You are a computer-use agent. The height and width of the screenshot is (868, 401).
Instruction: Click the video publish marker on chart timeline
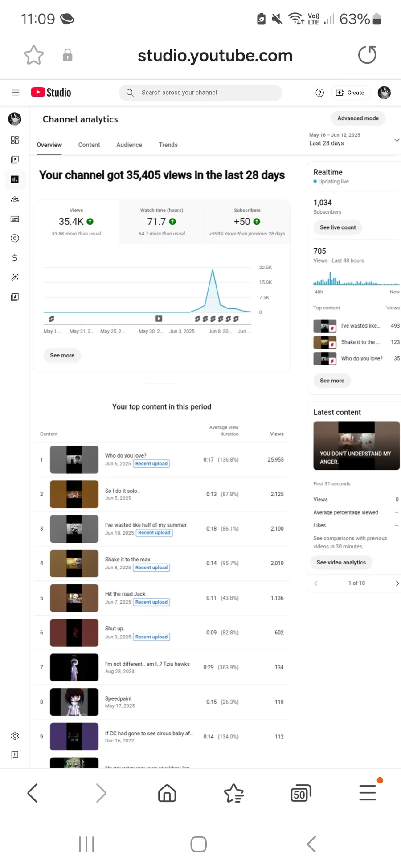click(x=159, y=319)
